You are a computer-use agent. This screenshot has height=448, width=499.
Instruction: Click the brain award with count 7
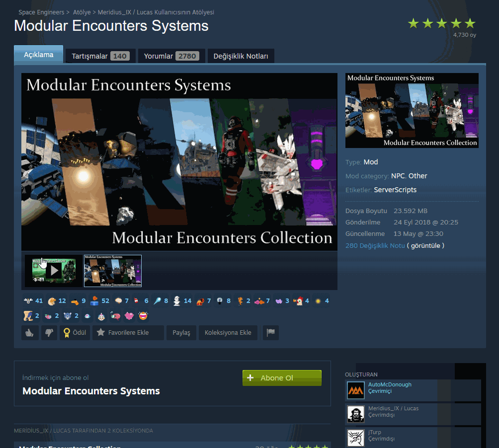tap(122, 301)
